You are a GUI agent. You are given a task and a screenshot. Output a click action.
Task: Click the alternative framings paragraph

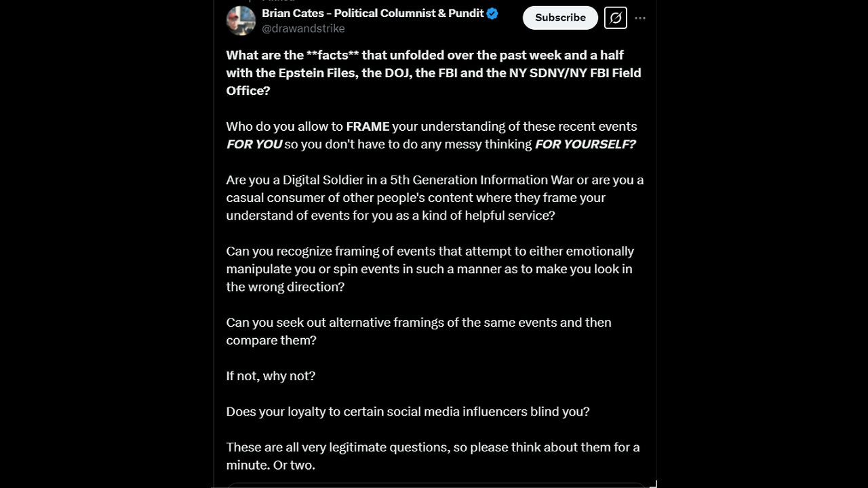pyautogui.click(x=418, y=331)
